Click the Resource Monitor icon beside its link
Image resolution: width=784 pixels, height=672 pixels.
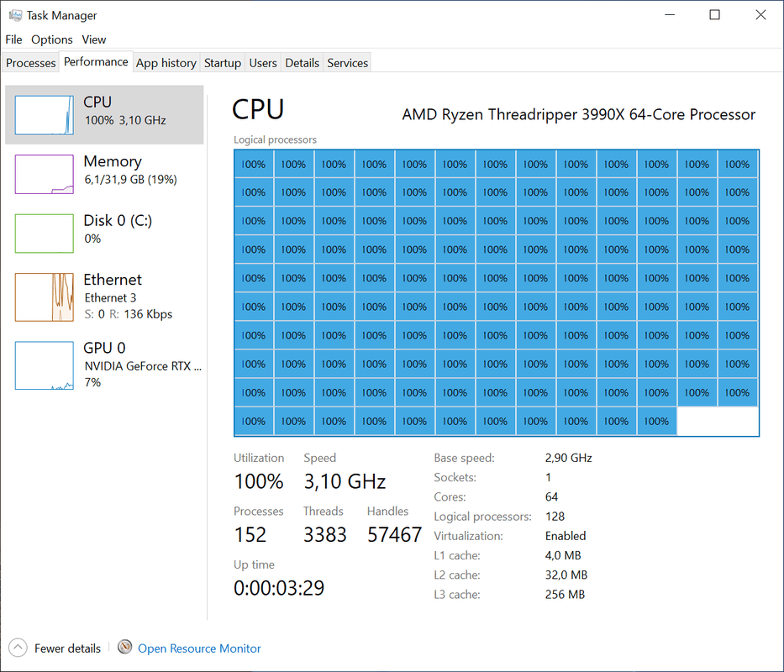pos(124,647)
